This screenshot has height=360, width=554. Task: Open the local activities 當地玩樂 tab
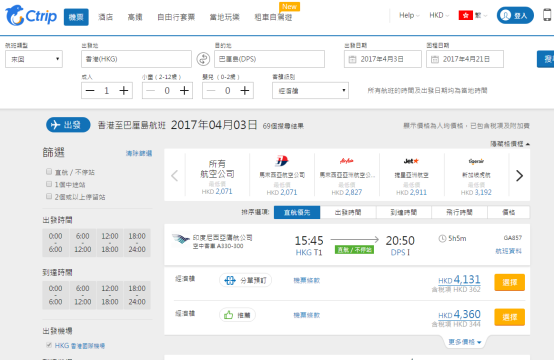(225, 17)
